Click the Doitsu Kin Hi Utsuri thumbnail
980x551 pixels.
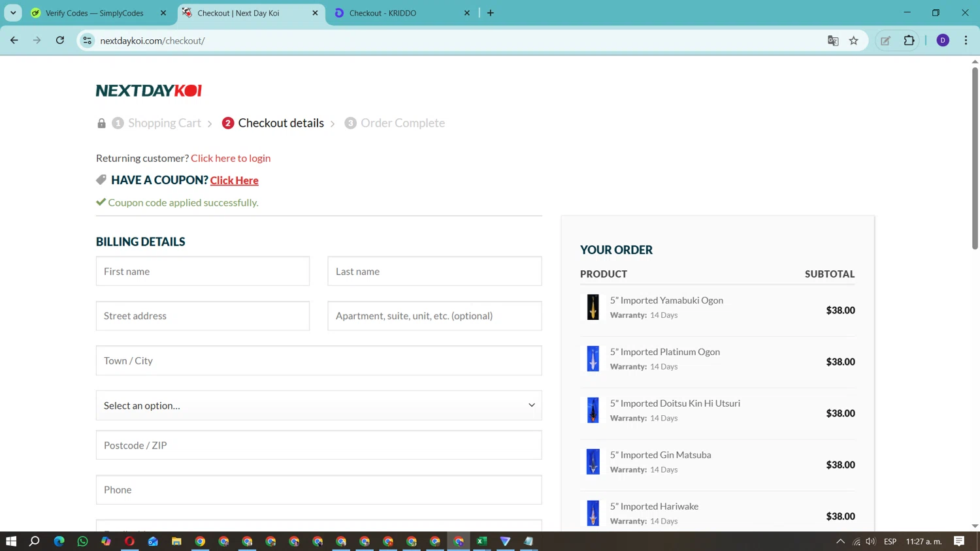[593, 410]
